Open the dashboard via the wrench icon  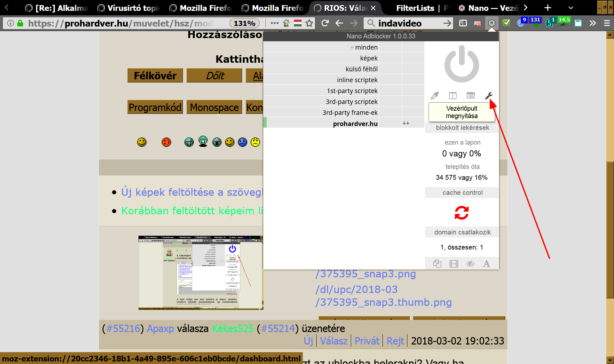[489, 96]
